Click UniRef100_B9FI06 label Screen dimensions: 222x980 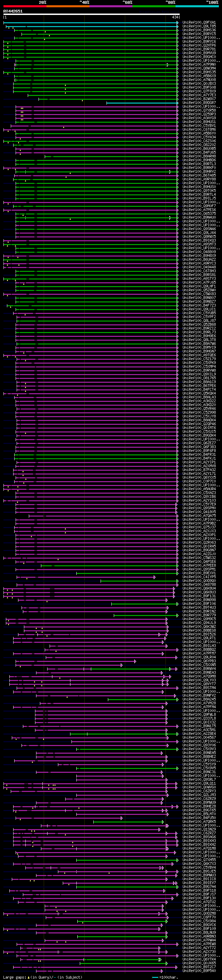pyautogui.click(x=199, y=604)
